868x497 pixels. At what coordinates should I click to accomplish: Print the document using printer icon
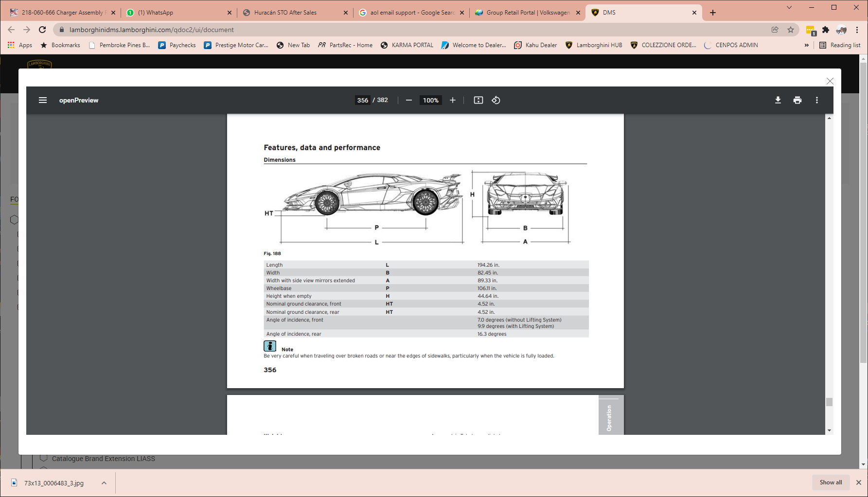coord(797,100)
